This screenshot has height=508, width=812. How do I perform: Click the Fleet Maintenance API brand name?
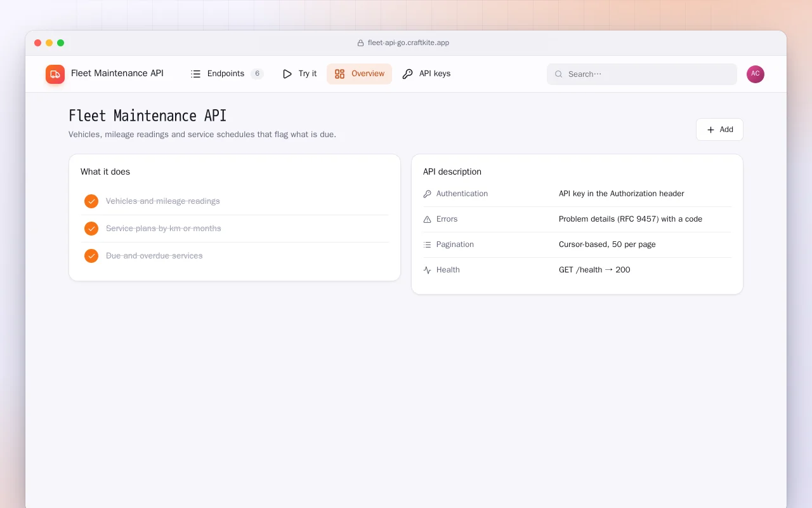pos(117,74)
